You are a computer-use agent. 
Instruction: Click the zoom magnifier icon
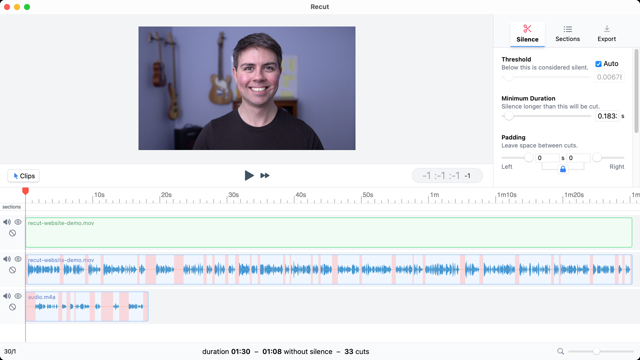point(560,351)
